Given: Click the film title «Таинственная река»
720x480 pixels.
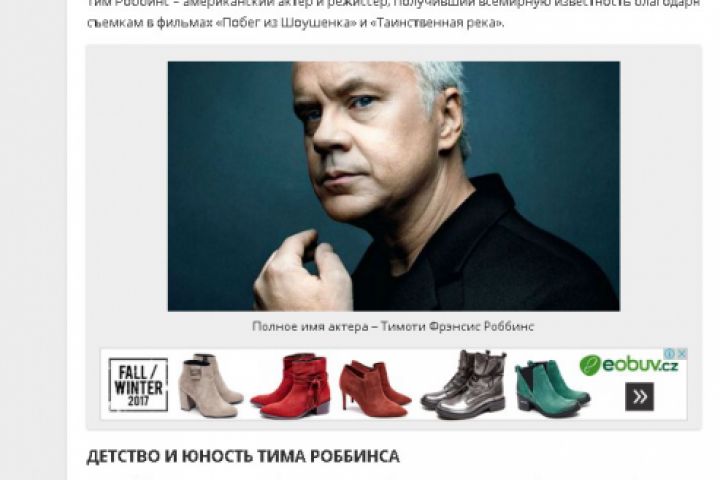Looking at the screenshot, I should (436, 23).
